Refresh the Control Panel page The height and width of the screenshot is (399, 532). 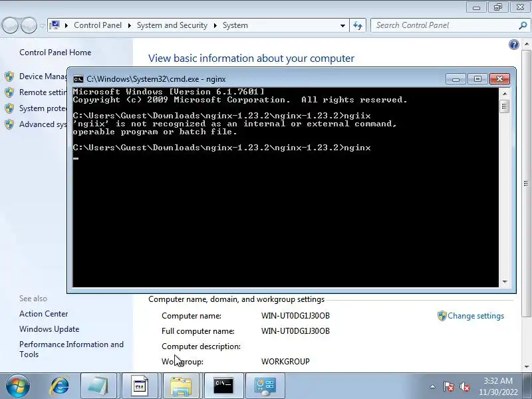click(x=358, y=25)
